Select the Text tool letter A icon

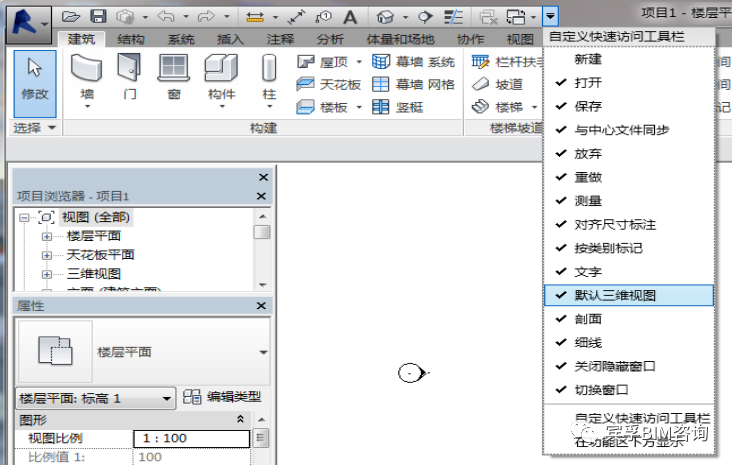coord(350,18)
